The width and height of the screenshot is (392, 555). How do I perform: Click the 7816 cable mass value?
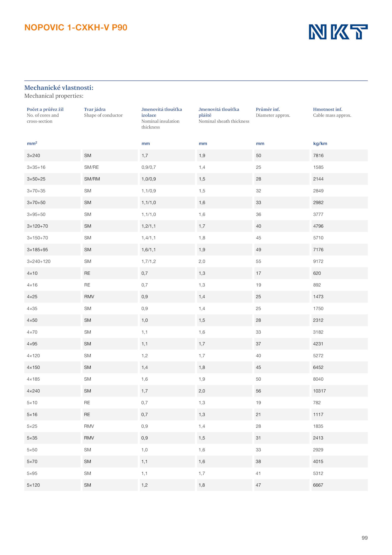coord(318,155)
